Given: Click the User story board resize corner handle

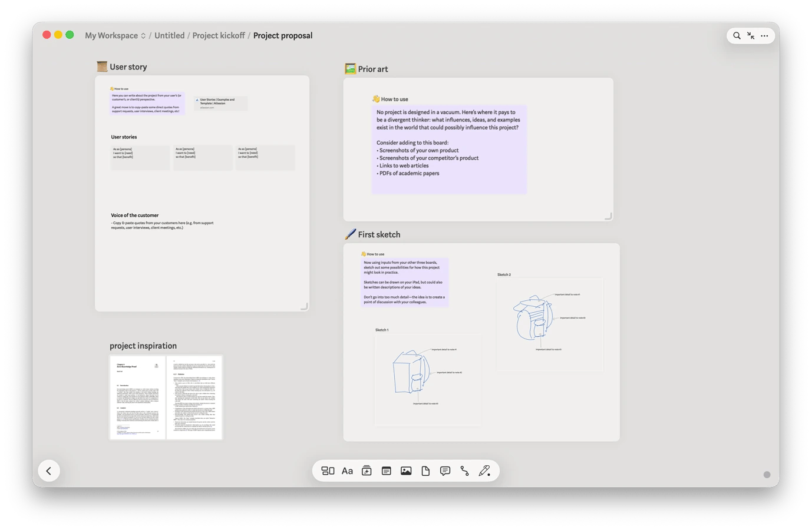Looking at the screenshot, I should [305, 307].
